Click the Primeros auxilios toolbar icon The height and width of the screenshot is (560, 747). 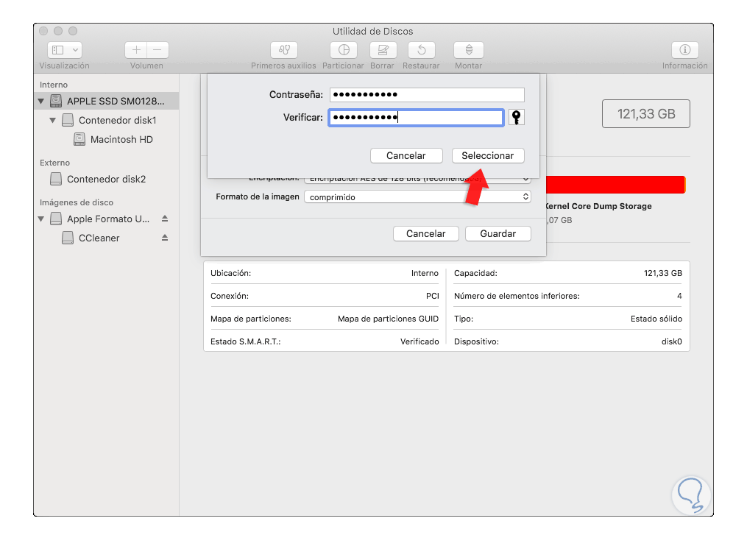pyautogui.click(x=284, y=50)
